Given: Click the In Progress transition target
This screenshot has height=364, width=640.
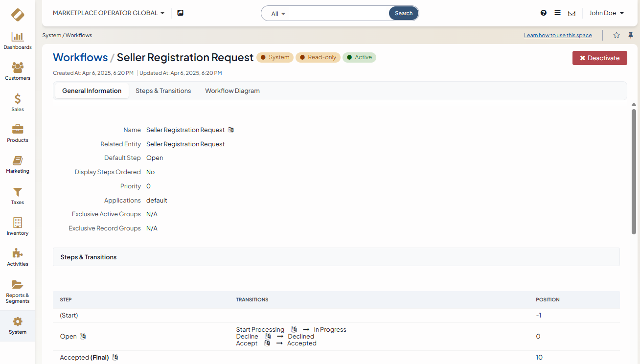Looking at the screenshot, I should [x=330, y=330].
